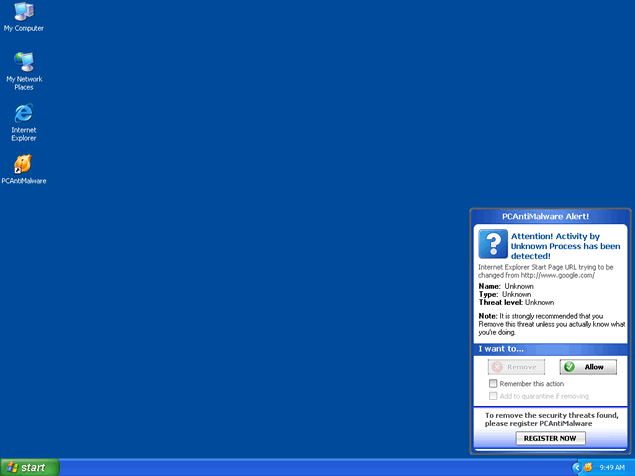This screenshot has height=476, width=635.
Task: Click the taskbar clock showing 9:49 AM
Action: [x=612, y=467]
